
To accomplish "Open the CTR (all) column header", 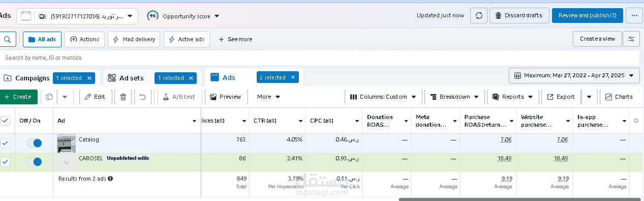I will (x=277, y=121).
